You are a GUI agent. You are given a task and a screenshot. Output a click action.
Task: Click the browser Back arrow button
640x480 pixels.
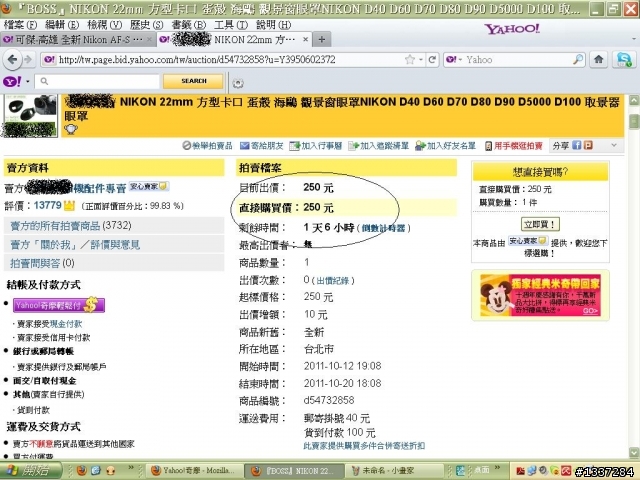[x=12, y=60]
